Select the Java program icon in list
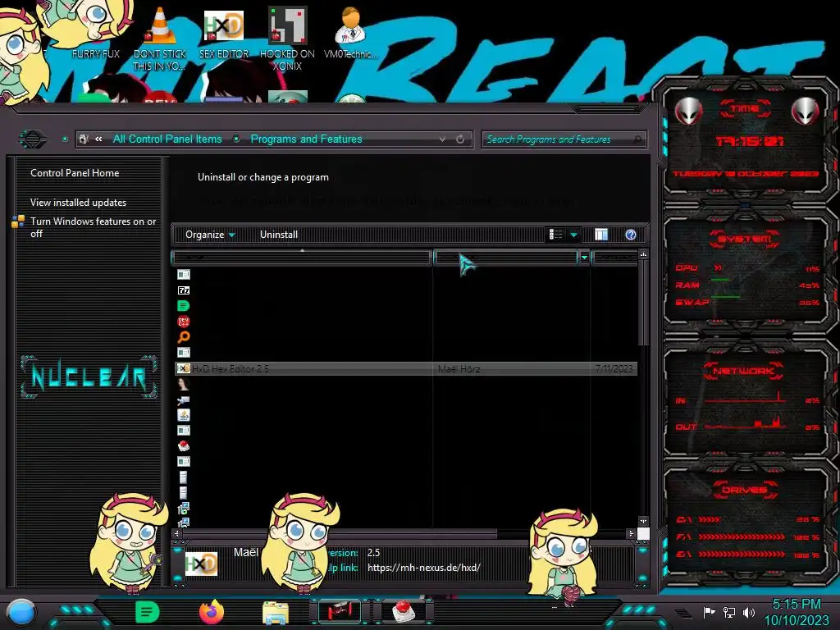The height and width of the screenshot is (630, 840). point(183,415)
